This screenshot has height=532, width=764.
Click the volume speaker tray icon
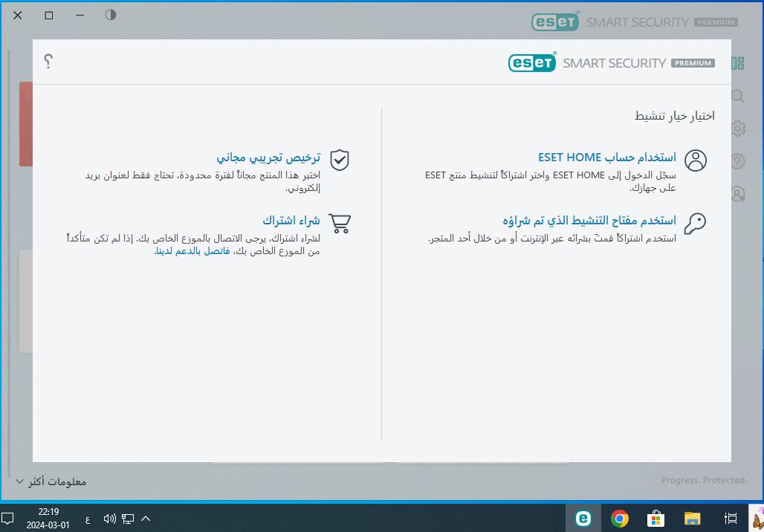(x=110, y=519)
